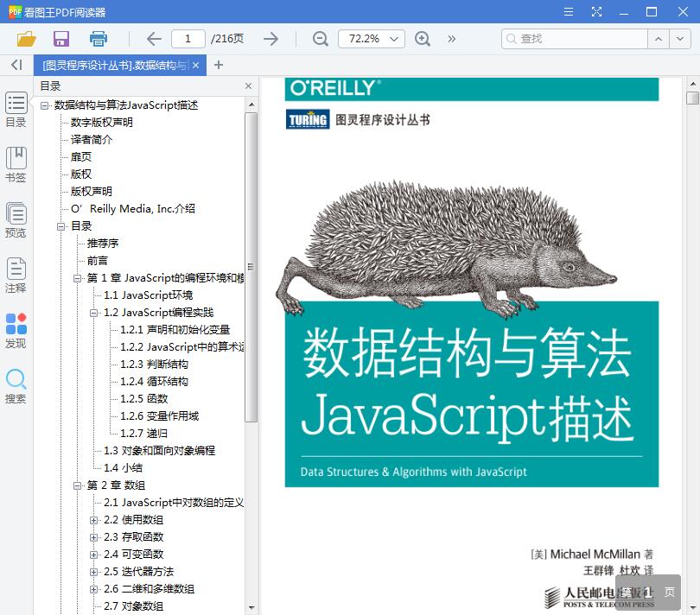This screenshot has width=700, height=615.
Task: Jump to 推荐序 in outline
Action: tap(103, 244)
